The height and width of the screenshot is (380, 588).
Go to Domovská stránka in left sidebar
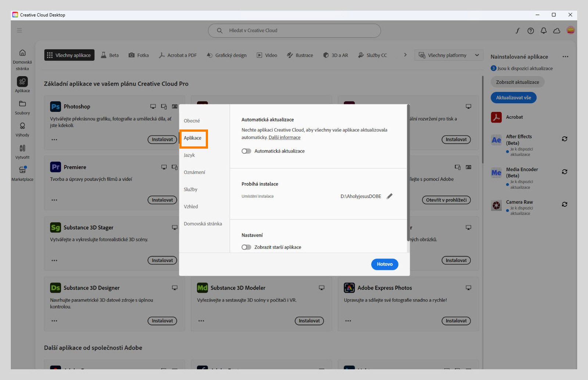(22, 60)
